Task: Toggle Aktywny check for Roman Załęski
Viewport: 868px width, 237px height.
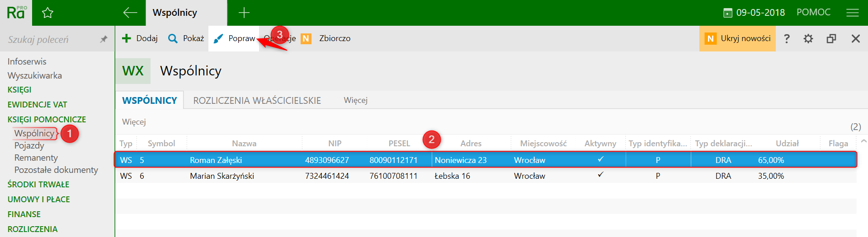Action: click(600, 159)
